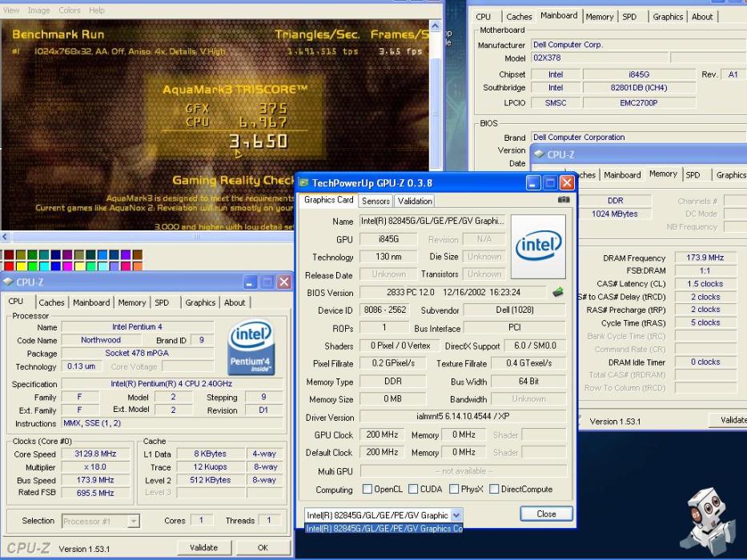Close the GPU-Z window with red X
This screenshot has width=747, height=560.
click(566, 183)
